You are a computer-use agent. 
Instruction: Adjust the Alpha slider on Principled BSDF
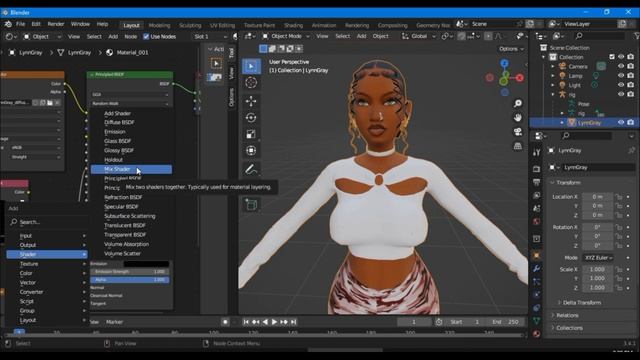(129, 280)
